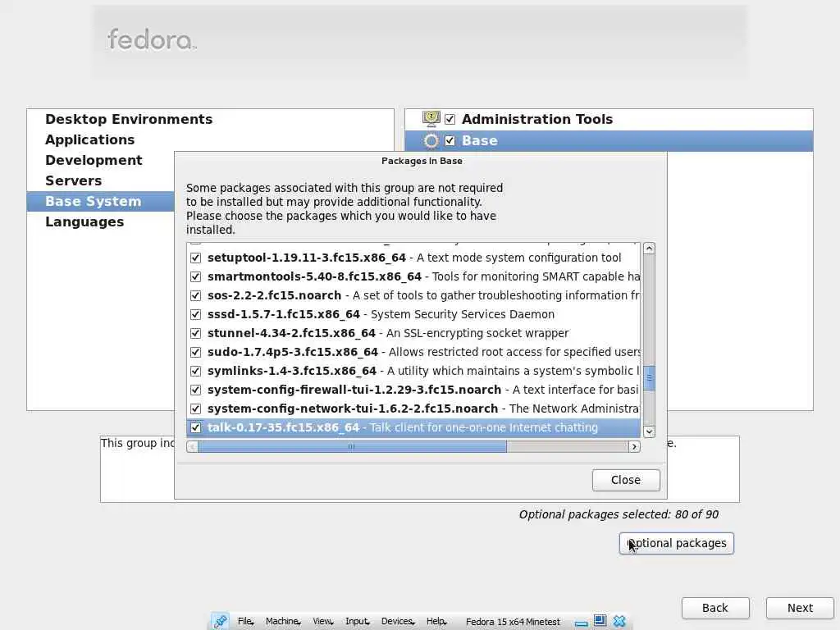840x630 pixels.
Task: Uncheck the sssd package checkbox
Action: [195, 314]
